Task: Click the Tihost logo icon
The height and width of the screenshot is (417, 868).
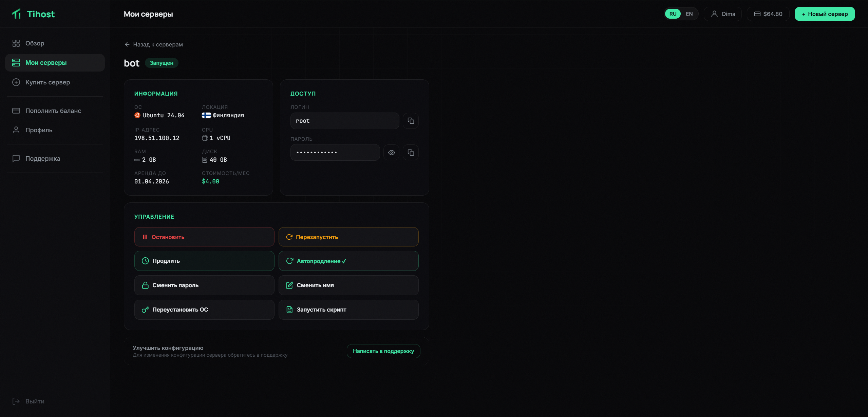Action: pos(16,14)
